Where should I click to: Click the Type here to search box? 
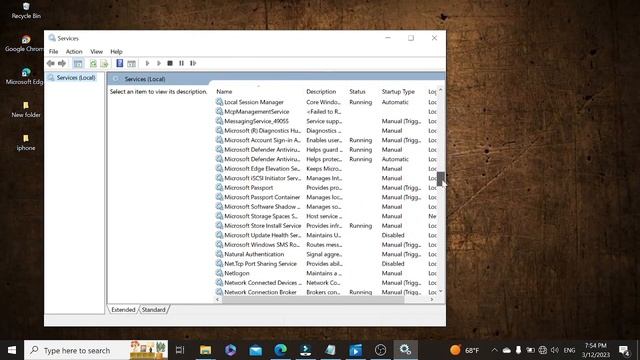pyautogui.click(x=96, y=350)
